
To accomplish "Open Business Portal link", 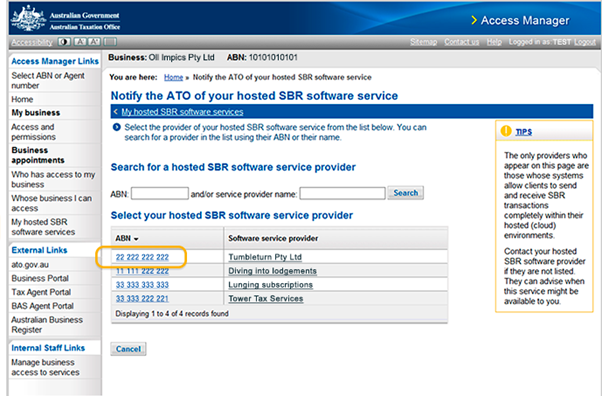I will point(40,278).
